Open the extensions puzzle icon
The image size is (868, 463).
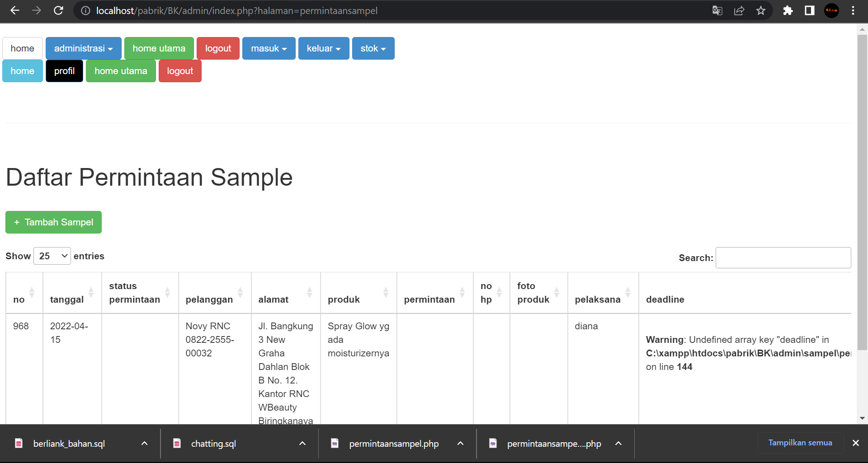pyautogui.click(x=788, y=10)
